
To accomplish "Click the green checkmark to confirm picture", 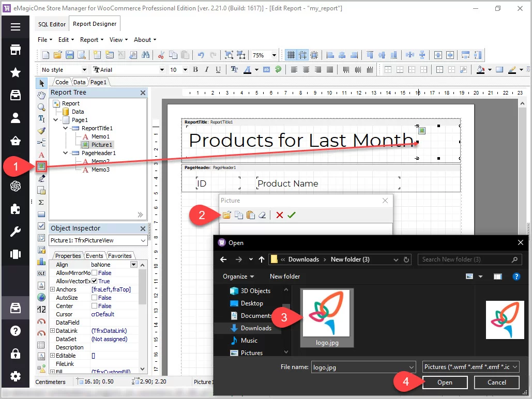I will (x=292, y=215).
